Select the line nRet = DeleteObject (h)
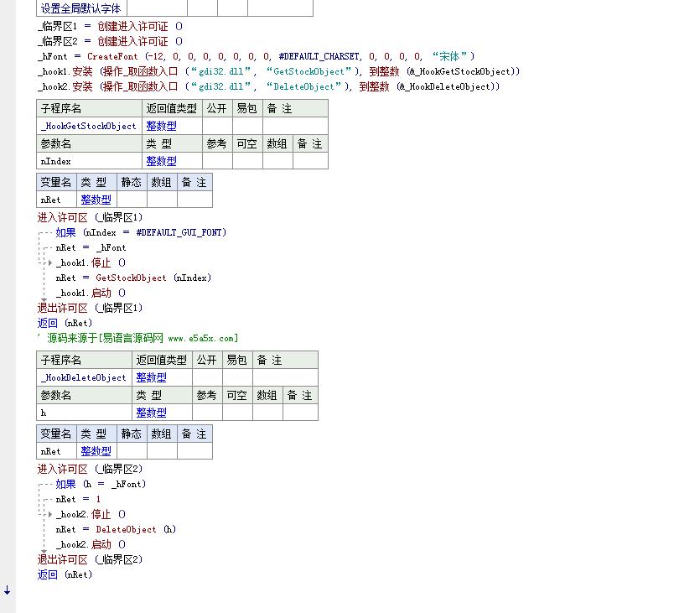The image size is (700, 613). (116, 529)
